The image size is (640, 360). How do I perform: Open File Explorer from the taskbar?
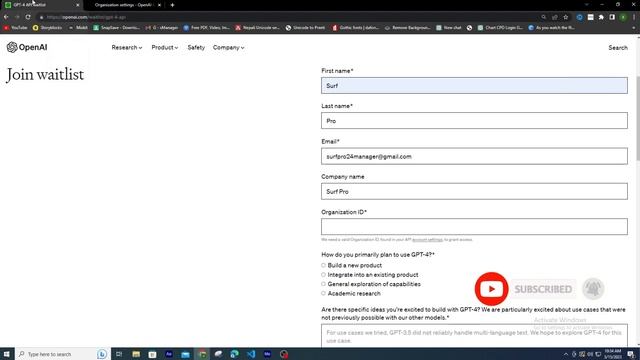pos(136,354)
